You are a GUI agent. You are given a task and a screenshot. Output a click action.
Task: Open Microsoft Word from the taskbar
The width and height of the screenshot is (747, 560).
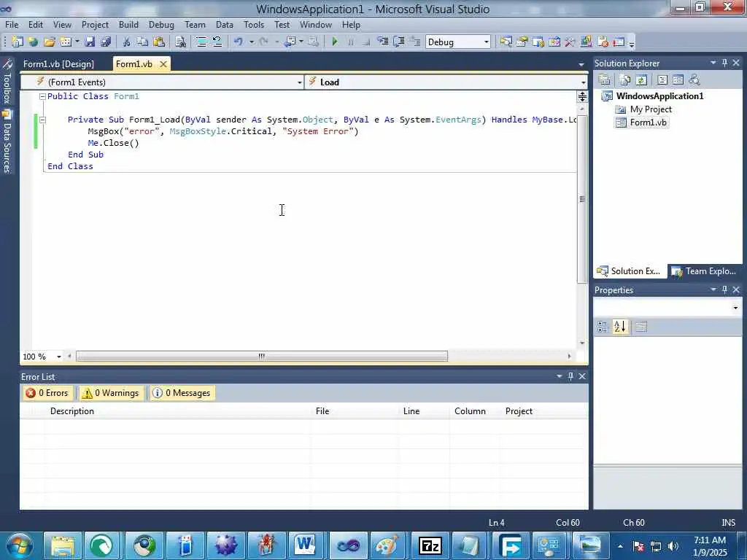click(305, 545)
